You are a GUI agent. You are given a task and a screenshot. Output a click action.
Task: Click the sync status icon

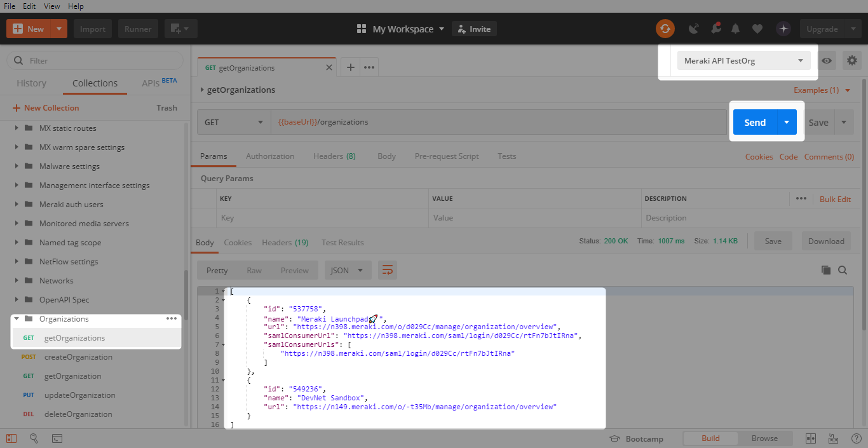[665, 29]
